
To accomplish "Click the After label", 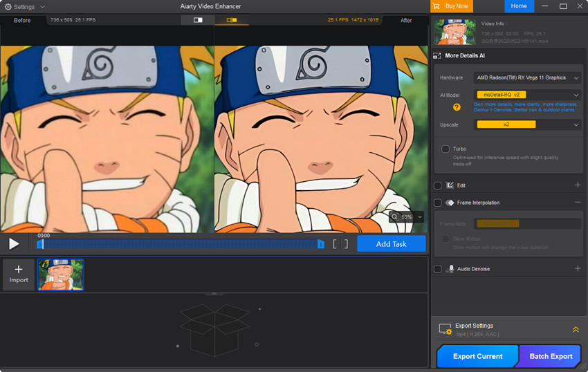I will pos(406,20).
